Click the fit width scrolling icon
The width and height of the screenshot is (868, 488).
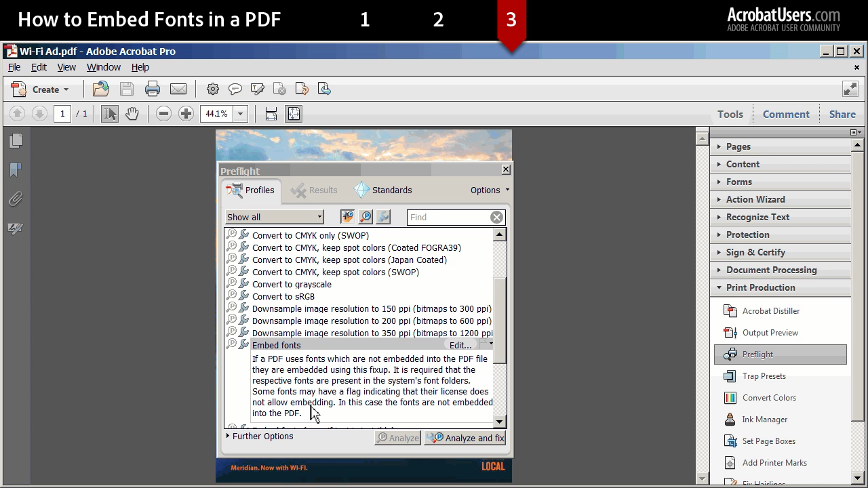[271, 114]
